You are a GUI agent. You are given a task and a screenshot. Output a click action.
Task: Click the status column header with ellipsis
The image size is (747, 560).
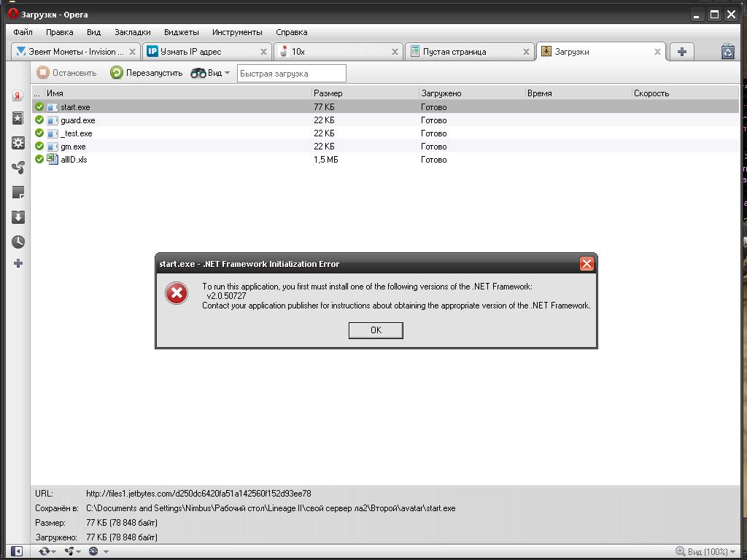coord(38,93)
